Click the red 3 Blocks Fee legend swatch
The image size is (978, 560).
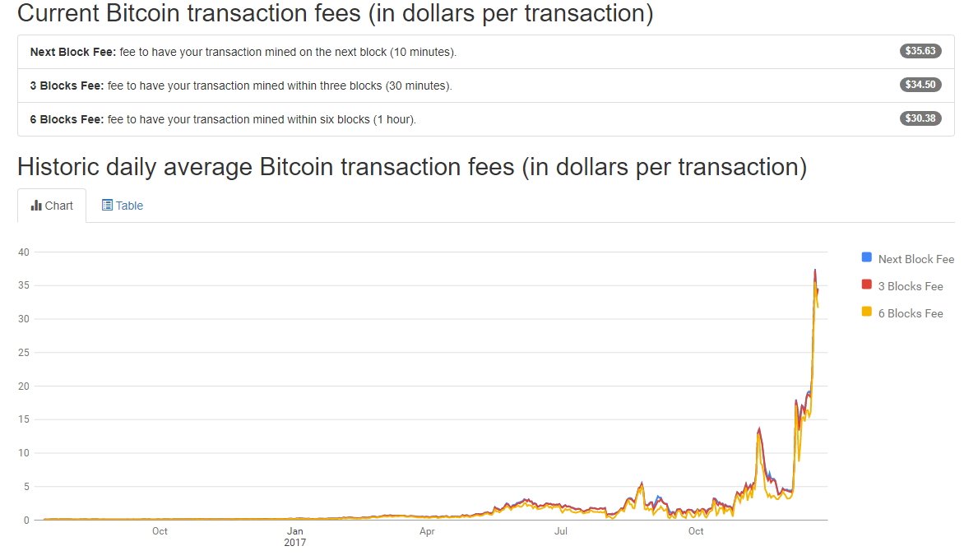[x=866, y=285]
